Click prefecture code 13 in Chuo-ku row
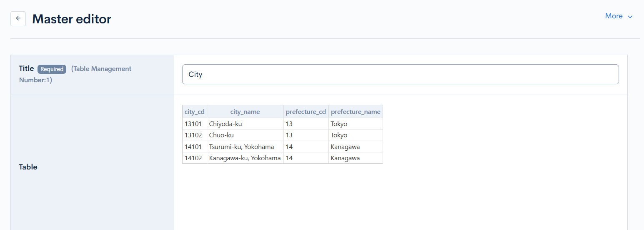 tap(306, 135)
